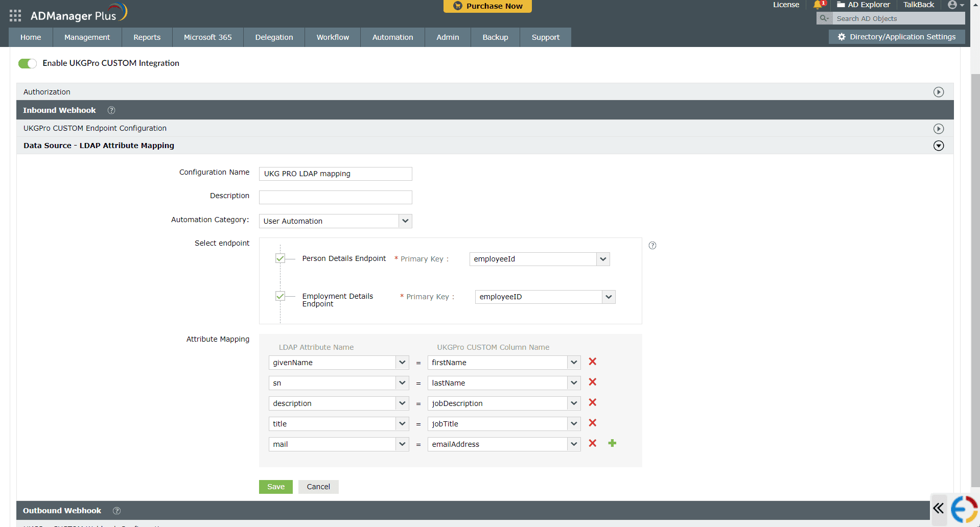Screen dimensions: 980x527
Task: Open Directory/Application Settings
Action: (896, 36)
